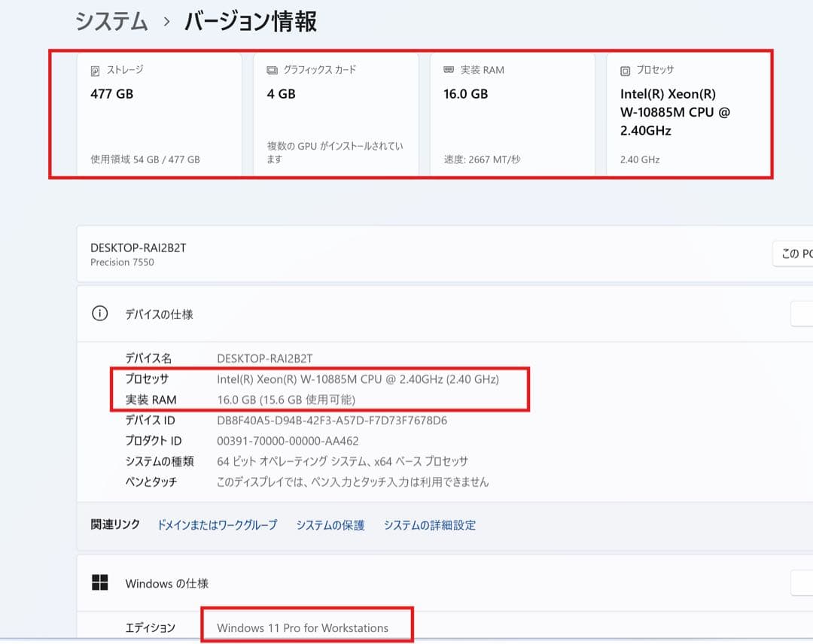Click the この PC の名前を変更 button
This screenshot has height=644, width=813.
(x=796, y=254)
